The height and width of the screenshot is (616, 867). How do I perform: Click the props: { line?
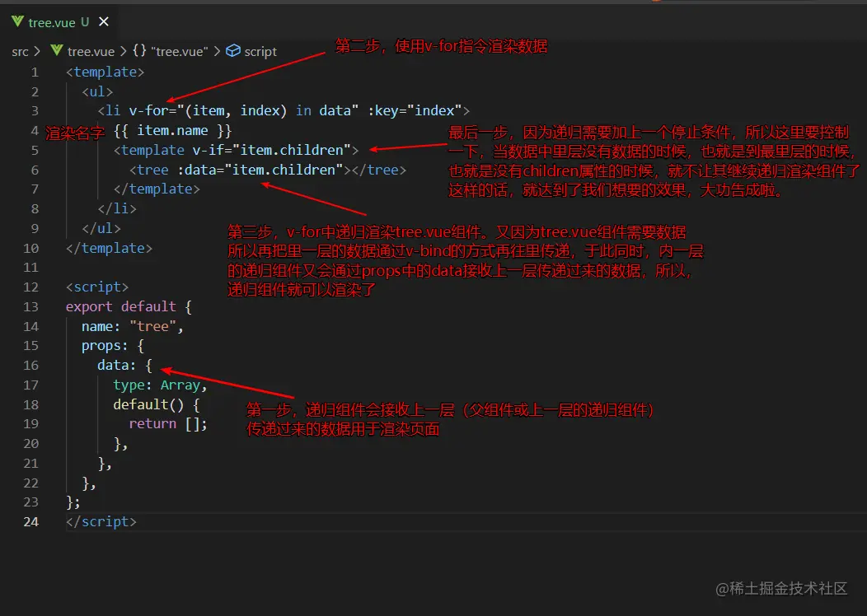(x=113, y=346)
